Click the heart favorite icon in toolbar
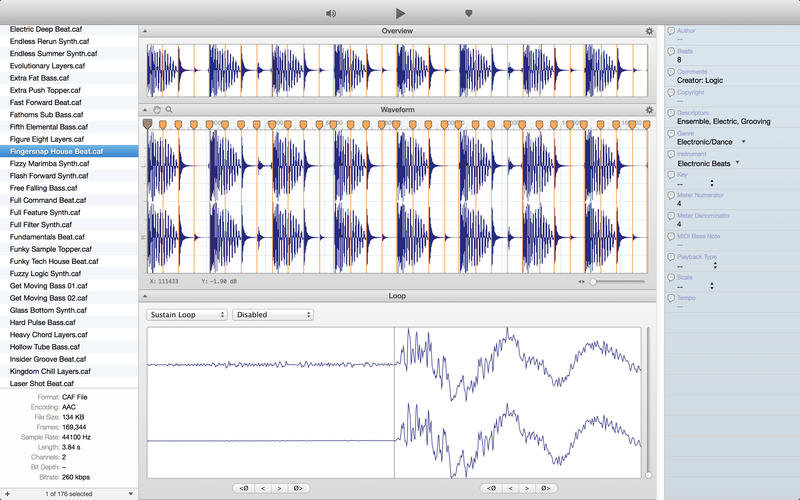Screen dimensions: 800x500 pos(468,13)
